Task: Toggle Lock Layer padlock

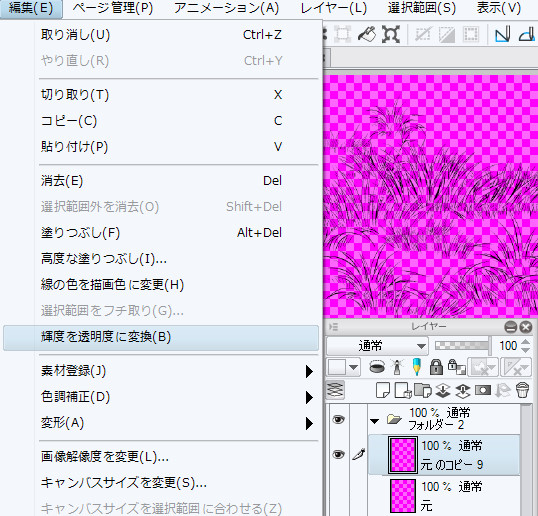Action: (436, 367)
